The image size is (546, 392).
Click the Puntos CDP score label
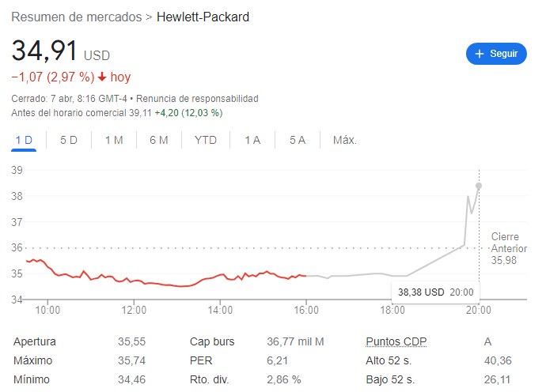coord(396,341)
